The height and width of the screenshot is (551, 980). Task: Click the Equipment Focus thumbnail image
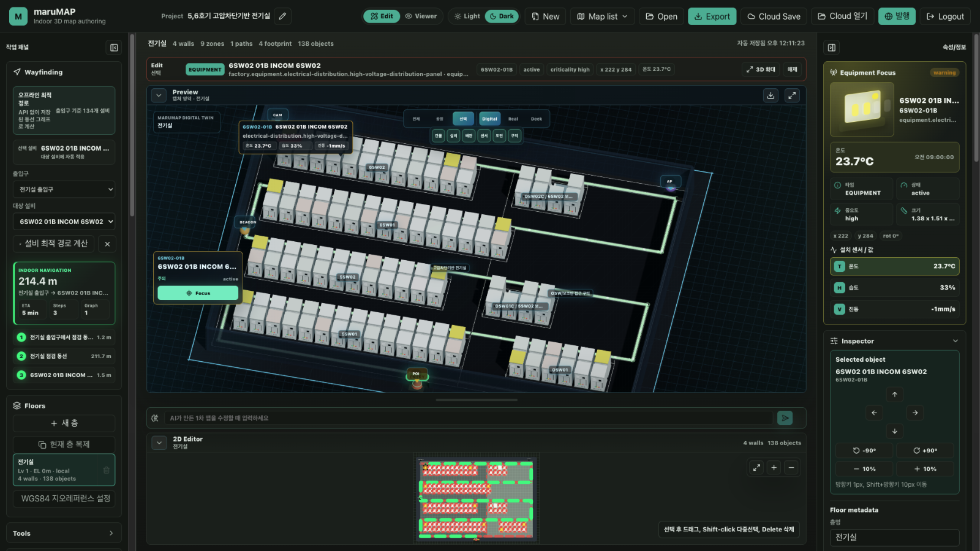tap(862, 109)
